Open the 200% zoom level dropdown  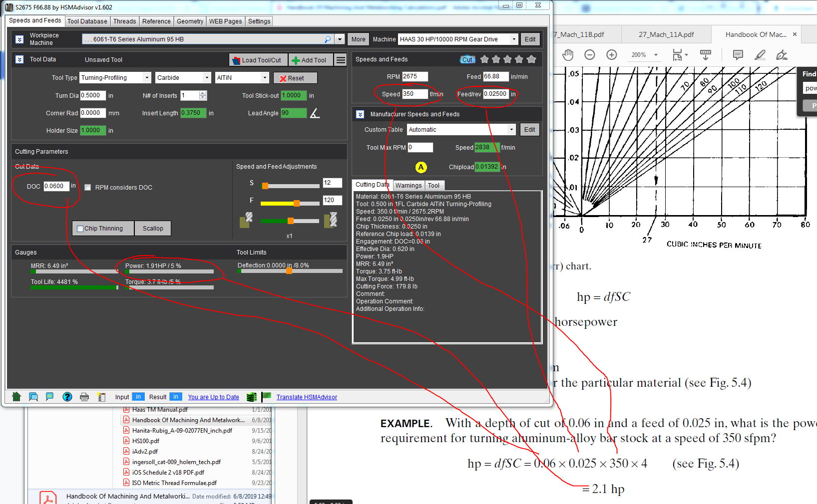[x=656, y=55]
